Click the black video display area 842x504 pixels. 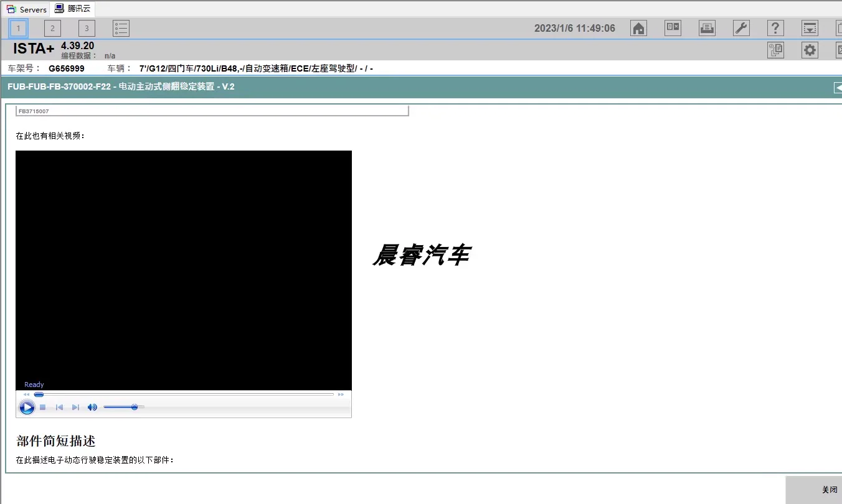pos(184,270)
